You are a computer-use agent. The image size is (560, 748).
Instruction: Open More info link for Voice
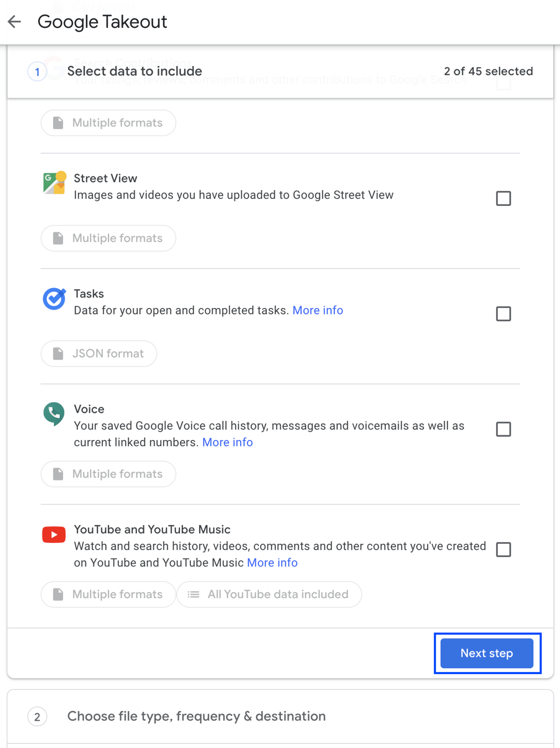pos(227,442)
